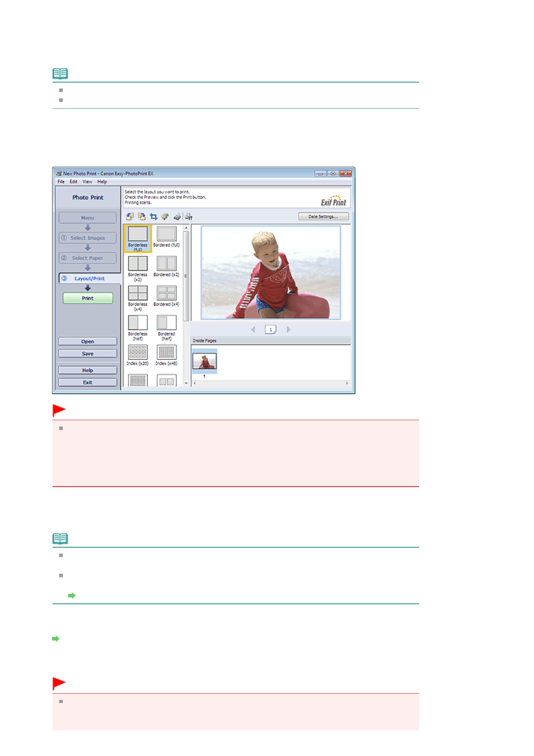Go to the previous page arrow
The width and height of the screenshot is (534, 756).
pyautogui.click(x=253, y=330)
